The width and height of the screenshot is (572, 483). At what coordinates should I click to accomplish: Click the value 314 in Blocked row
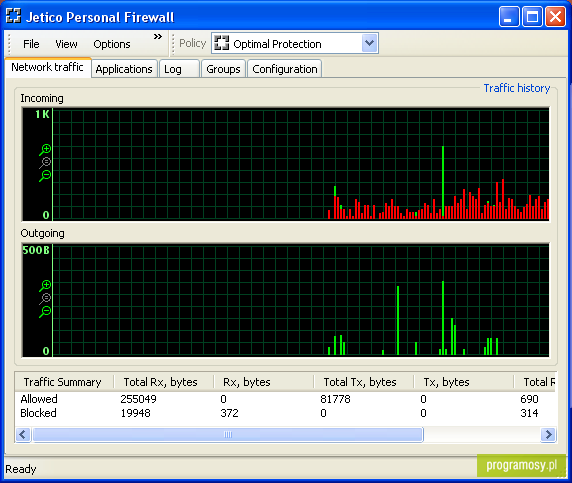(x=529, y=413)
